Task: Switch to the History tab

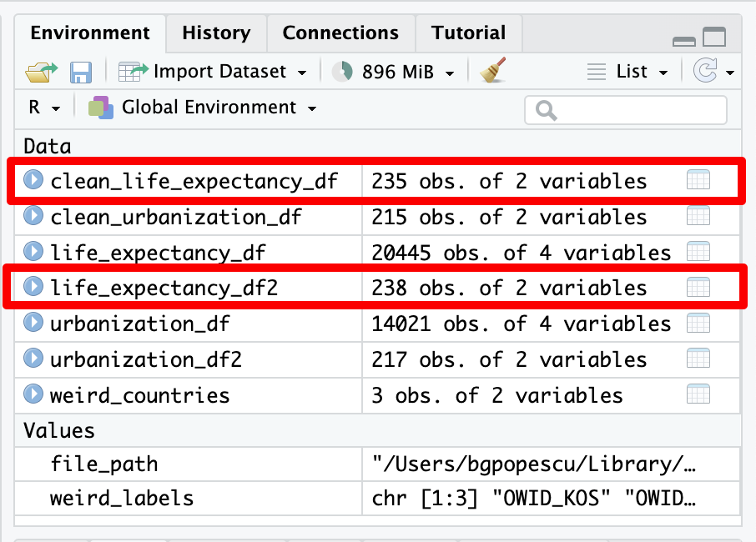Action: [x=216, y=33]
